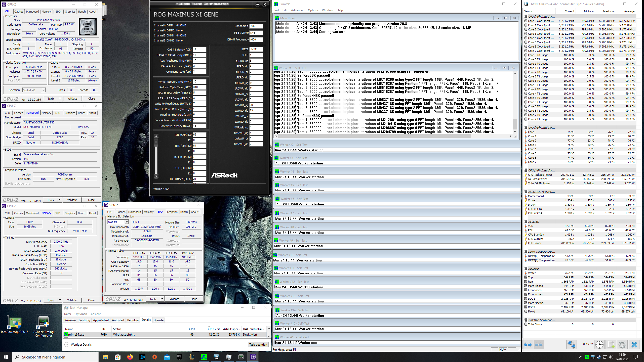Click Validate in CPU-Z

pos(72,98)
